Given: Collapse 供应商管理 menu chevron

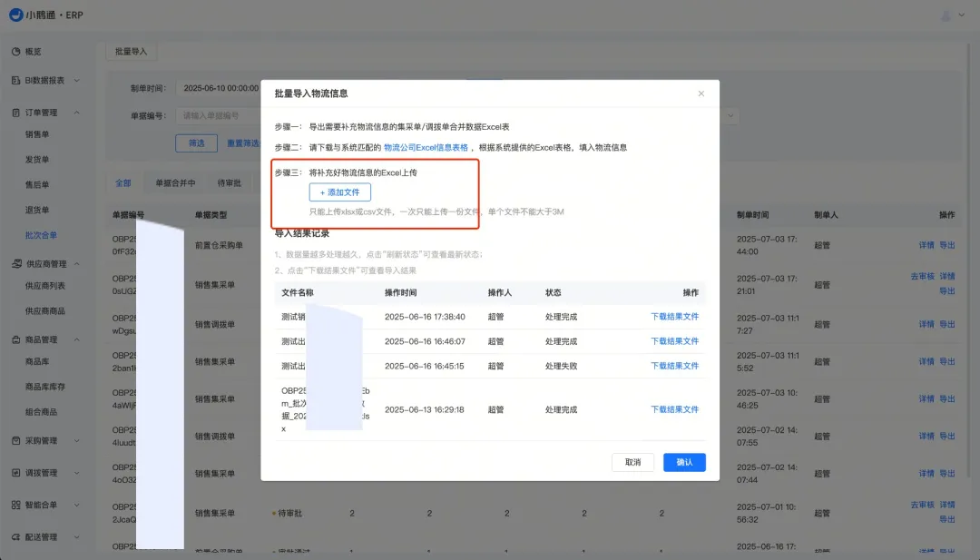Looking at the screenshot, I should [77, 264].
